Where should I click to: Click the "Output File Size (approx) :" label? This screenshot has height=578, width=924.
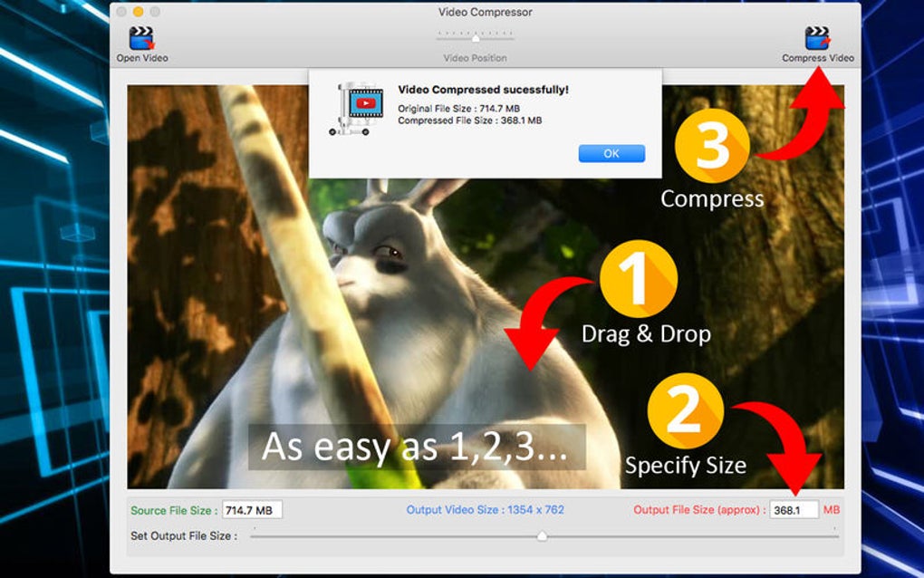tap(699, 510)
